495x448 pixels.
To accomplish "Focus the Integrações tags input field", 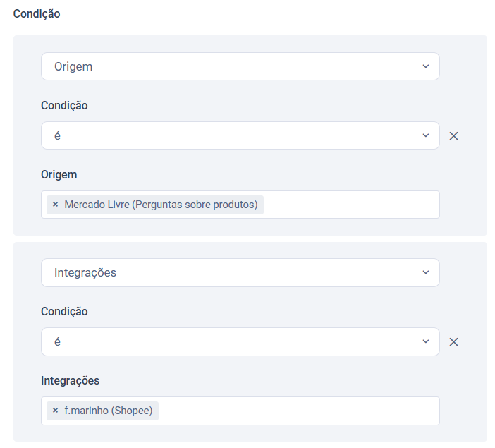I will point(296,411).
